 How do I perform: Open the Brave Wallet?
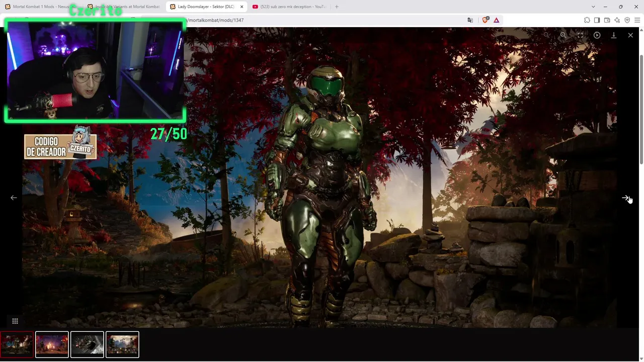(607, 20)
